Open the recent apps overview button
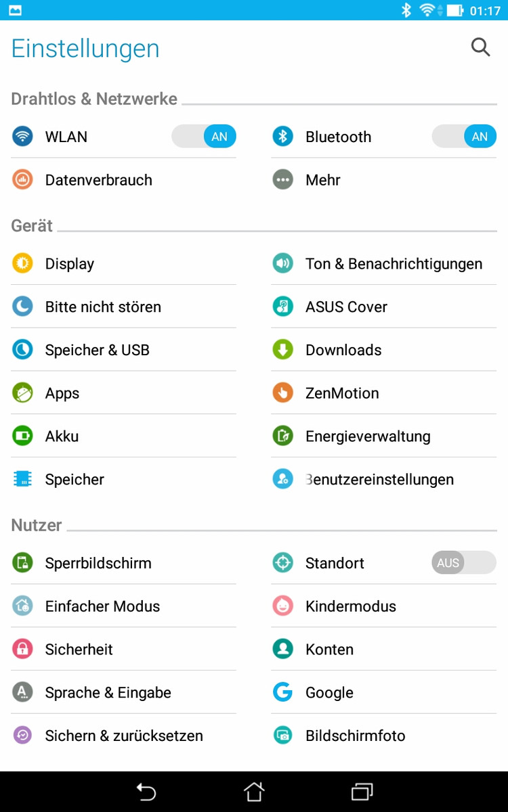The image size is (508, 812). point(362,792)
